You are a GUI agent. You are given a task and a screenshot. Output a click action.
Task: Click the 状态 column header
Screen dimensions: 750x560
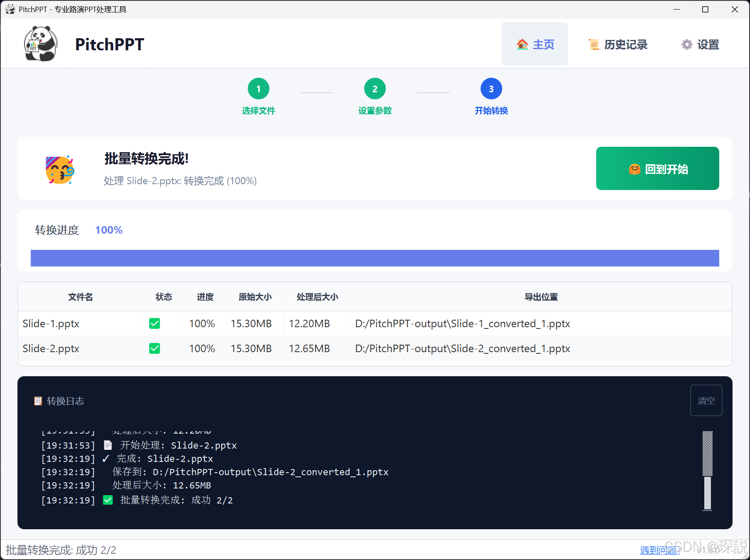(x=164, y=297)
